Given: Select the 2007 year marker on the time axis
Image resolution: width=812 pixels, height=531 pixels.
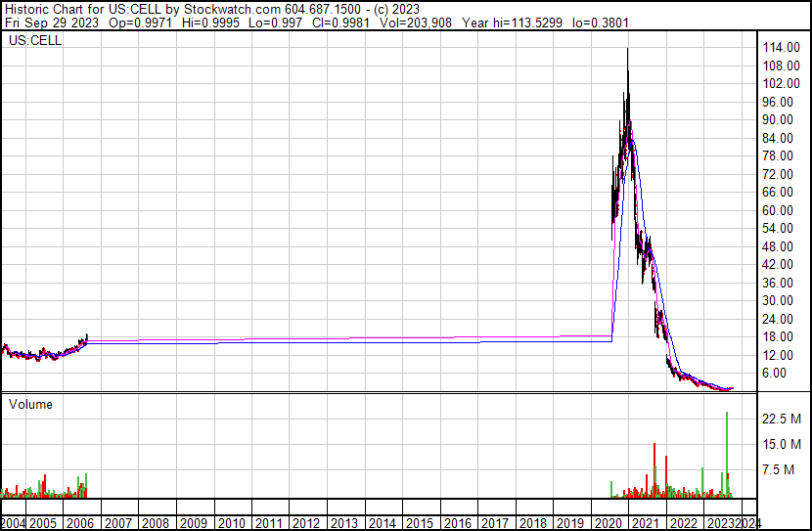Looking at the screenshot, I should 118,523.
